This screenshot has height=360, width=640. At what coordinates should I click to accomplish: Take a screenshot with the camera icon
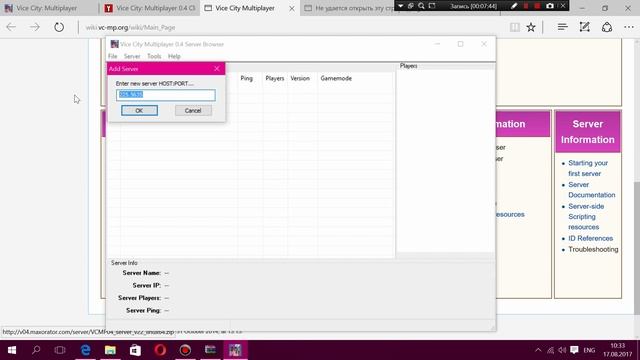[550, 6]
